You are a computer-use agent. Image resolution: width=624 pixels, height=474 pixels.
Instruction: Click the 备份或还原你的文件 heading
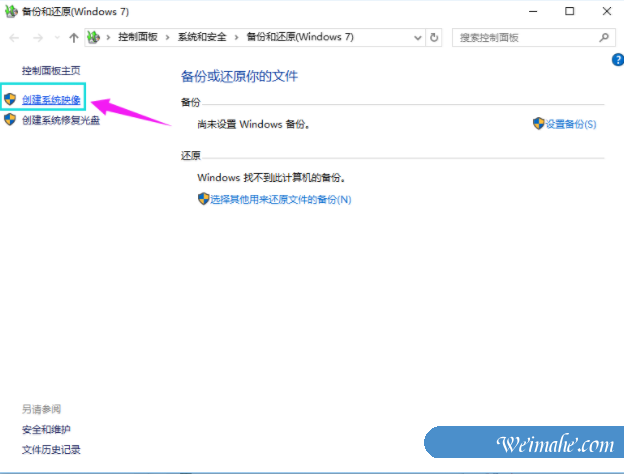tap(239, 76)
